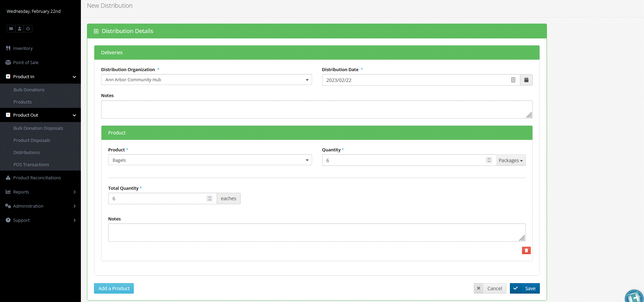Click the plus icon beside Distribution Details
The height and width of the screenshot is (302, 644).
(x=96, y=31)
